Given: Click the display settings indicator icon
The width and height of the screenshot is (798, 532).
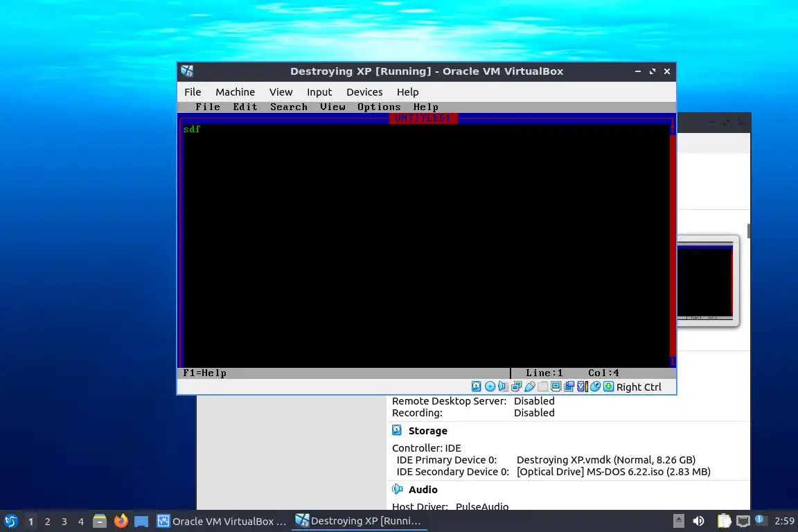Looking at the screenshot, I should (556, 387).
